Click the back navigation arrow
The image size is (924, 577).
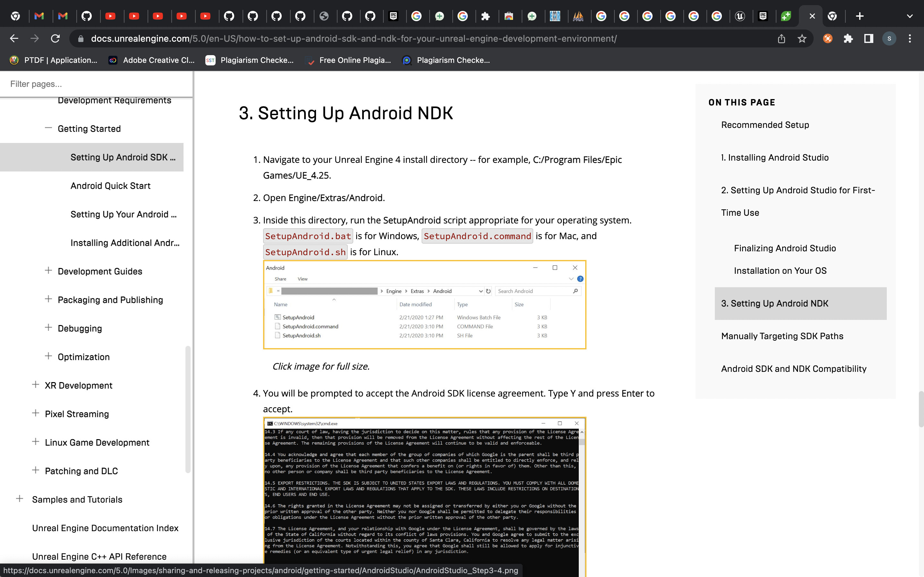click(x=14, y=38)
